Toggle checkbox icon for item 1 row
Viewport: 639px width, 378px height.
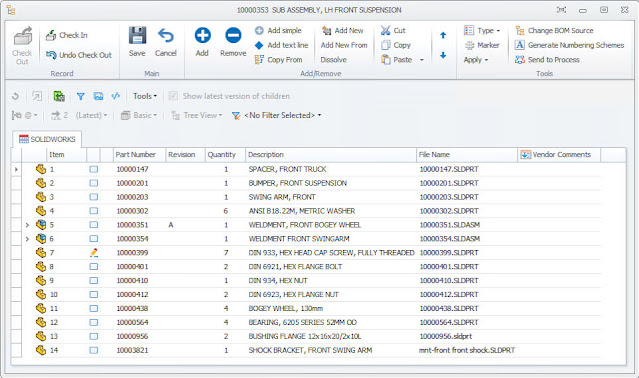pos(94,169)
